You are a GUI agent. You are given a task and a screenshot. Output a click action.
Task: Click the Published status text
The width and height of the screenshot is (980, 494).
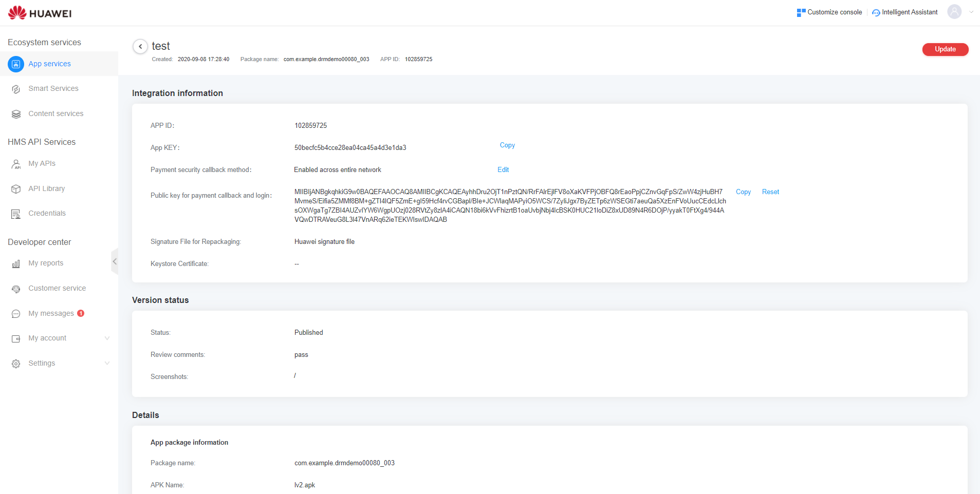308,332
